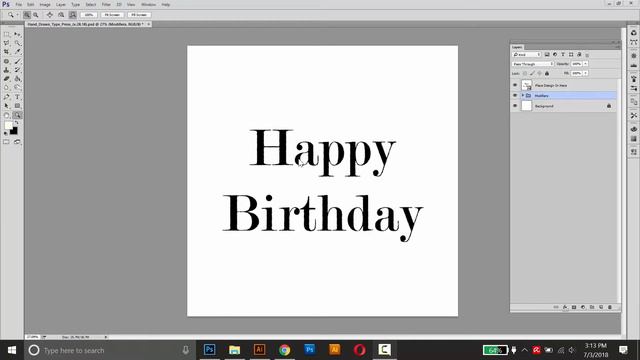Image resolution: width=640 pixels, height=360 pixels.
Task: Add a layer mask
Action: coord(574,307)
